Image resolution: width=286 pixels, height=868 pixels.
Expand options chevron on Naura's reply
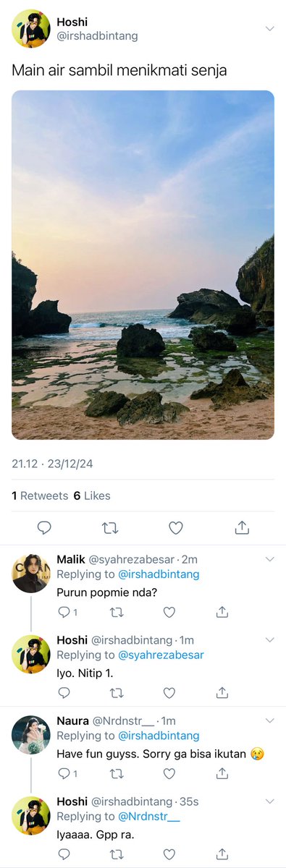(x=270, y=720)
